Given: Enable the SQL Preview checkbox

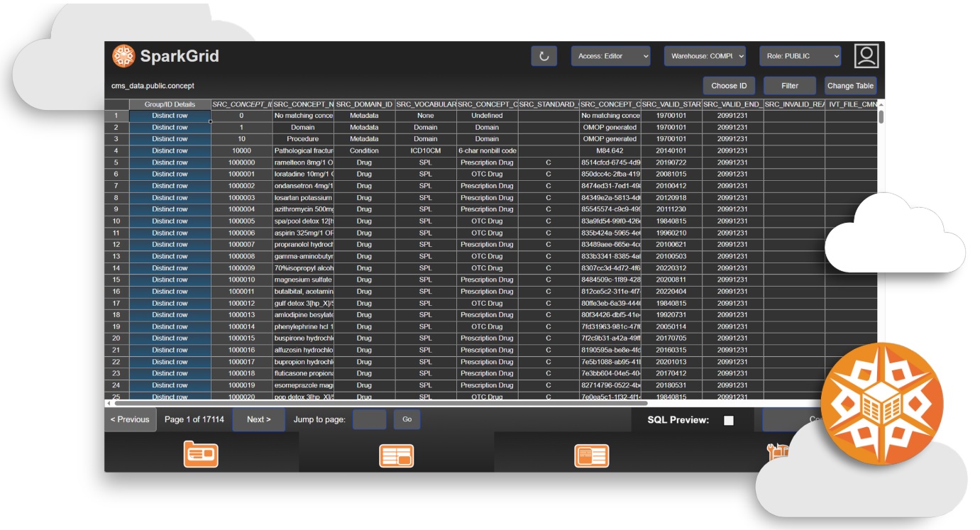Looking at the screenshot, I should pyautogui.click(x=728, y=420).
